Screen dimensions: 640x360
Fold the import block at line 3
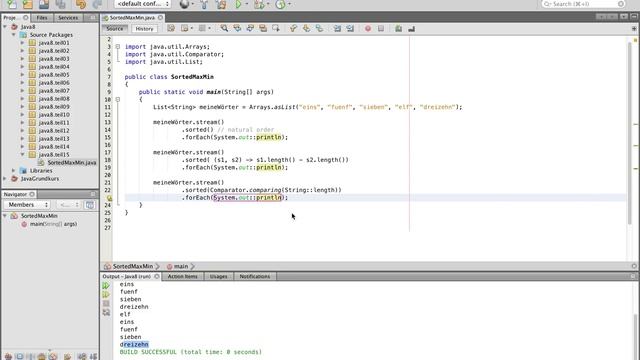(x=118, y=47)
